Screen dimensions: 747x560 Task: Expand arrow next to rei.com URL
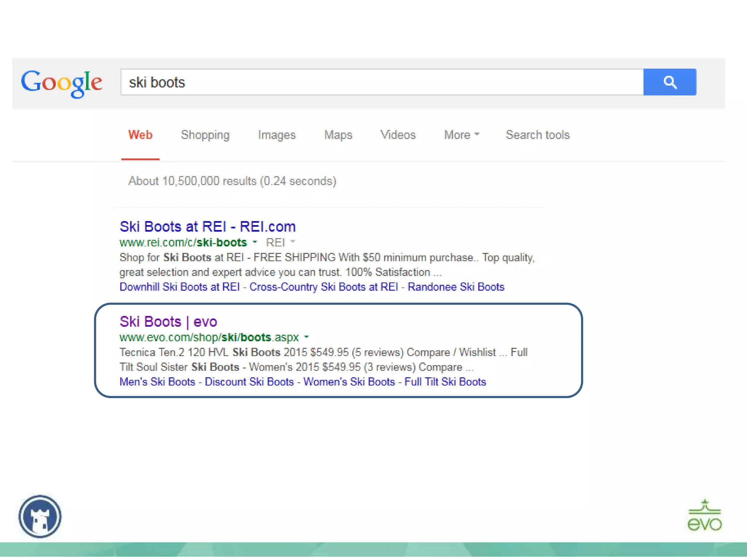255,242
